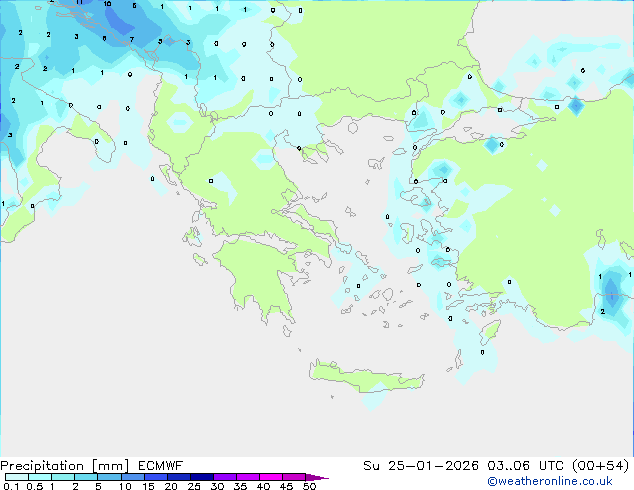Click the weatheronline.co.uk copyright link
Screen dimensions: 634x490
click(550, 481)
